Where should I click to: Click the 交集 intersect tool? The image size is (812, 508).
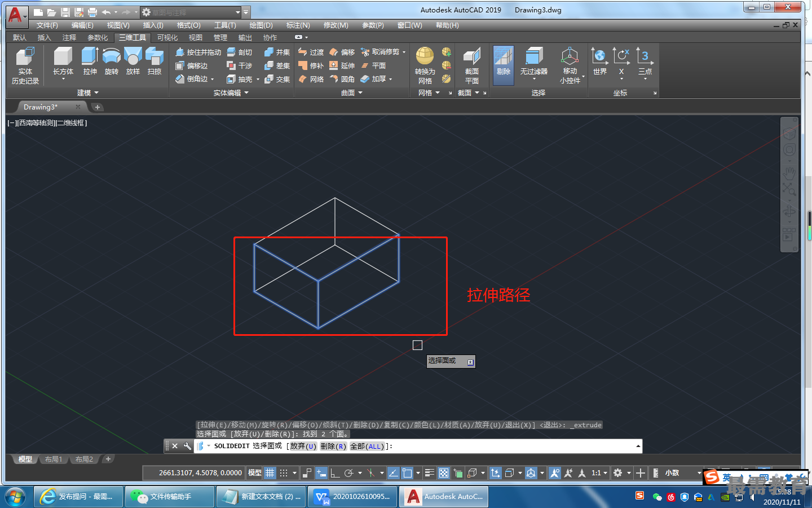pyautogui.click(x=277, y=79)
